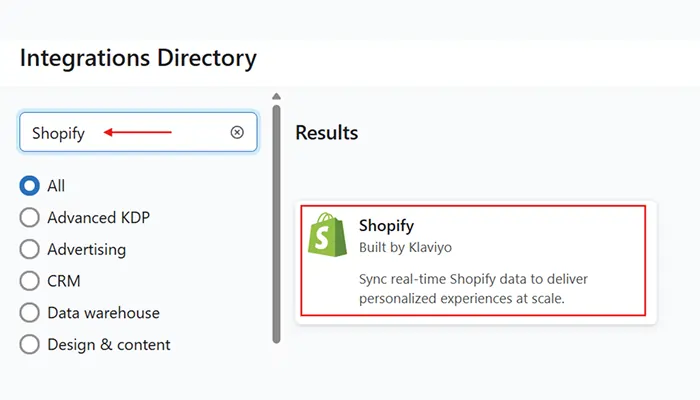Click the scrollbar up arrow
700x400 pixels.
276,96
